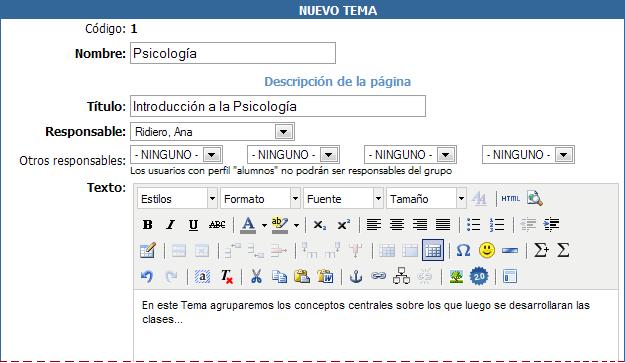Open the highlight color picker arrow

(x=296, y=226)
